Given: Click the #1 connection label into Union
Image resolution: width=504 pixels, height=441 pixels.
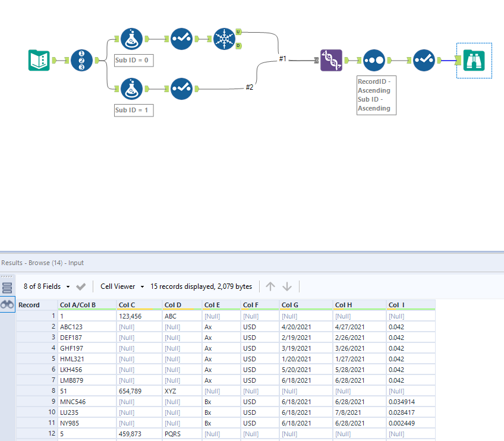Looking at the screenshot, I should pos(282,58).
